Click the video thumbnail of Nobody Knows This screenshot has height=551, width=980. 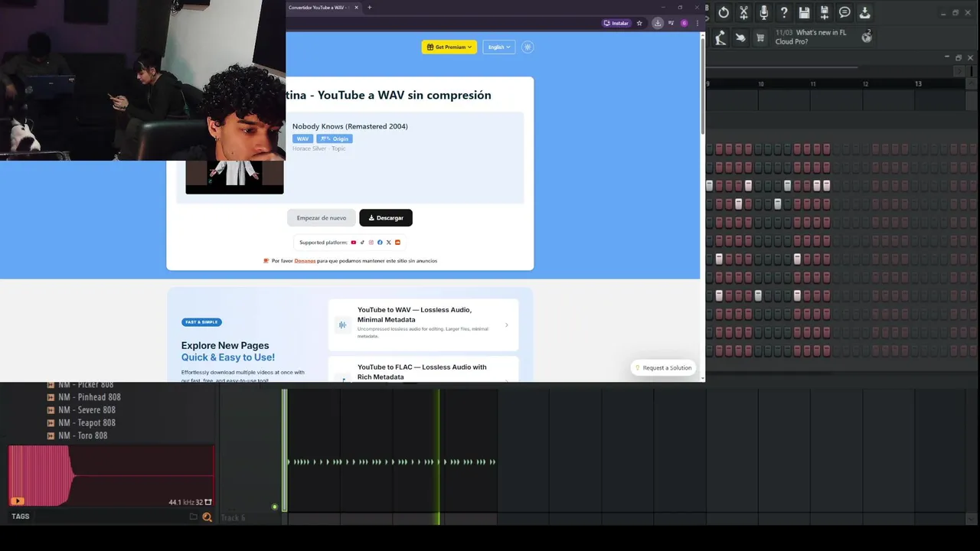(234, 177)
